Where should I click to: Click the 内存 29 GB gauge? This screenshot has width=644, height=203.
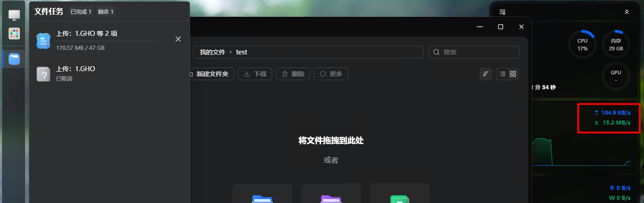[x=616, y=44]
